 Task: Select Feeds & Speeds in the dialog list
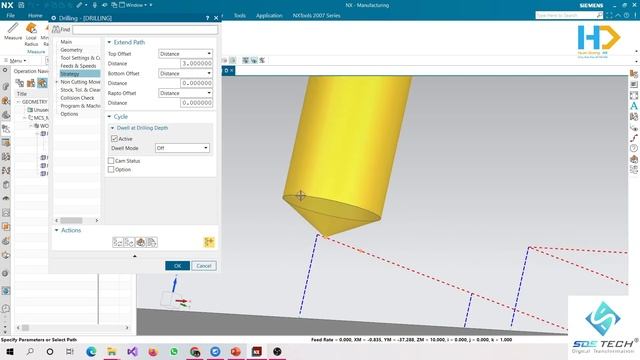point(78,66)
